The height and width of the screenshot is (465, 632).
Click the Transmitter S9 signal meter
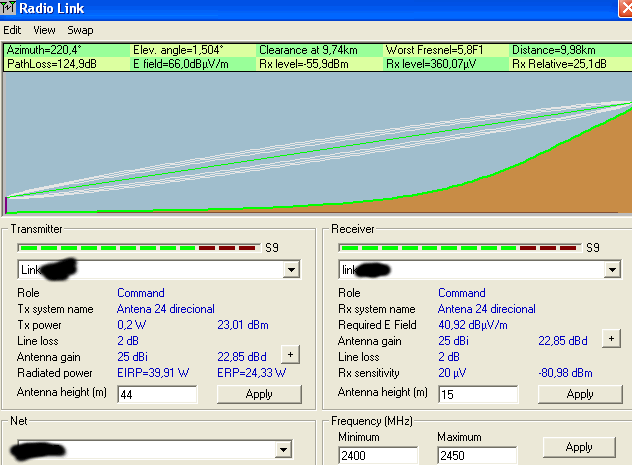139,248
